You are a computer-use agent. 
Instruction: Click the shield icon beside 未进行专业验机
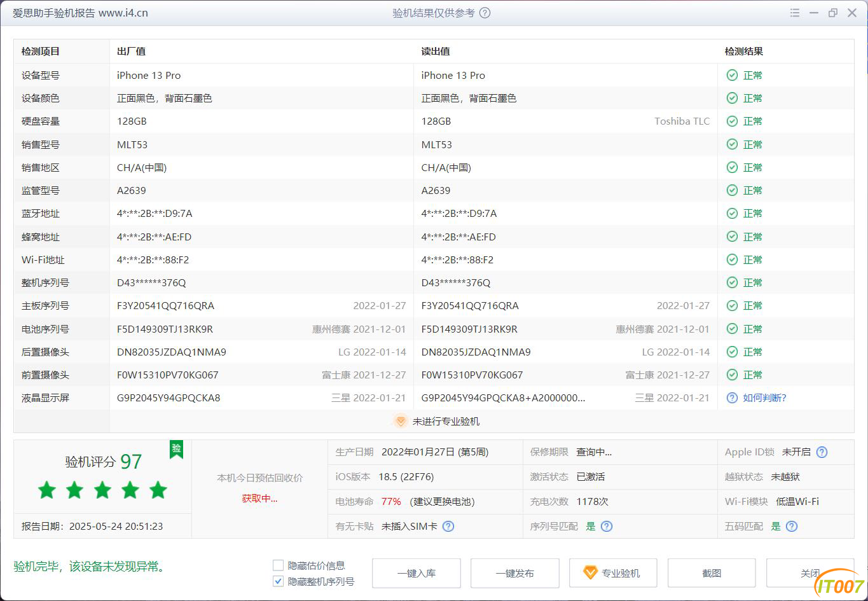tap(400, 421)
